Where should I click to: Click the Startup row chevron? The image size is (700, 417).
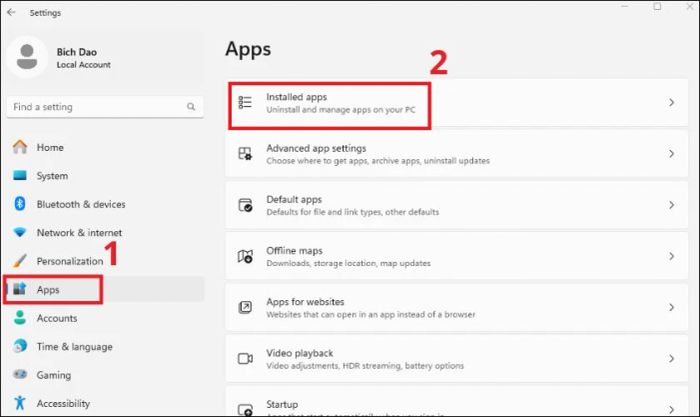tap(671, 409)
